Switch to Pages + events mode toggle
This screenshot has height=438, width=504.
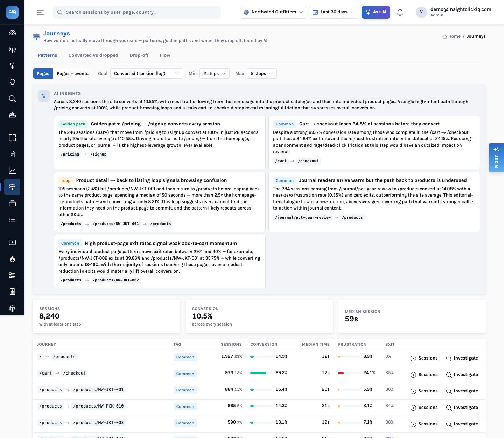[x=73, y=74]
